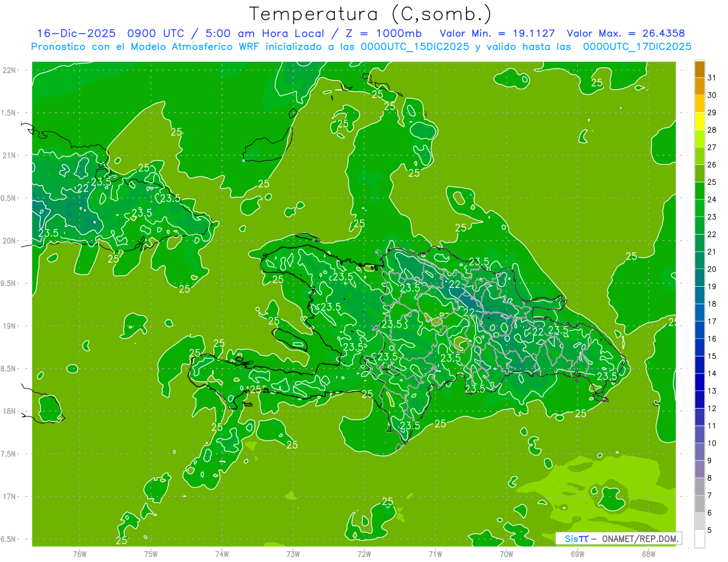Click the 'SisTT - ONAMET/REP.DOM.' credit label
The height and width of the screenshot is (562, 728).
[619, 538]
